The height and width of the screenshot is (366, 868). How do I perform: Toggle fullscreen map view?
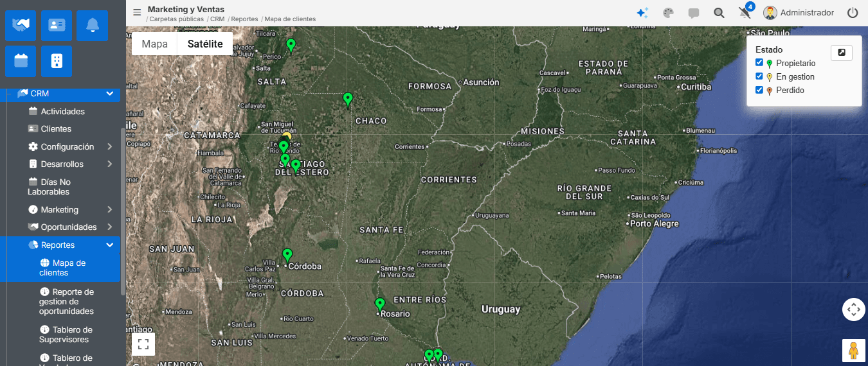point(143,344)
